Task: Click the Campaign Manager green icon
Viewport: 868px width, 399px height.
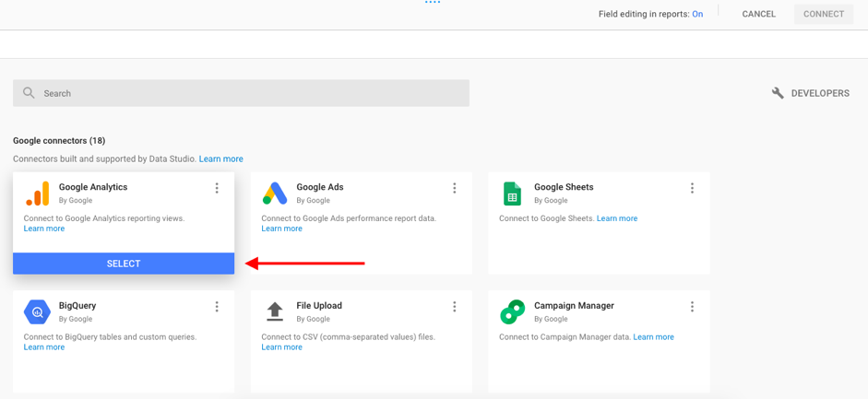Action: [x=512, y=312]
